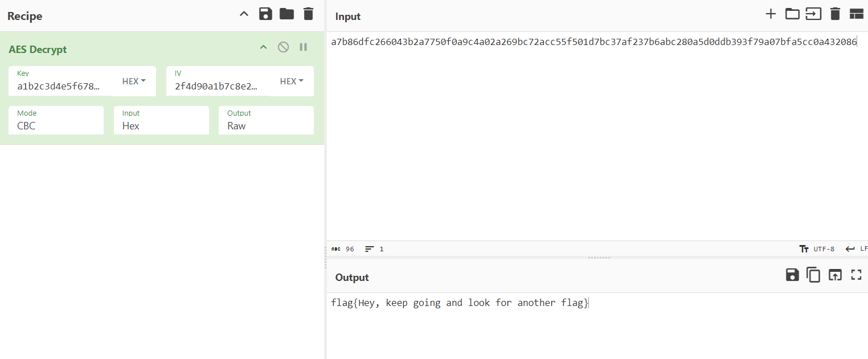Viewport: 868px width, 359px height.
Task: Open the IV HEX format dropdown
Action: pyautogui.click(x=292, y=81)
